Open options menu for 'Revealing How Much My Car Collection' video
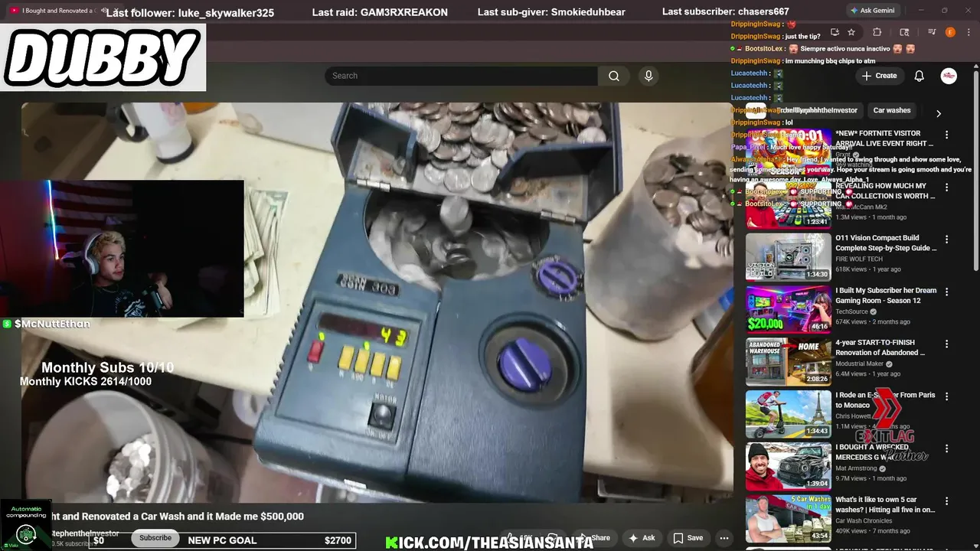The image size is (980, 551). (x=946, y=187)
